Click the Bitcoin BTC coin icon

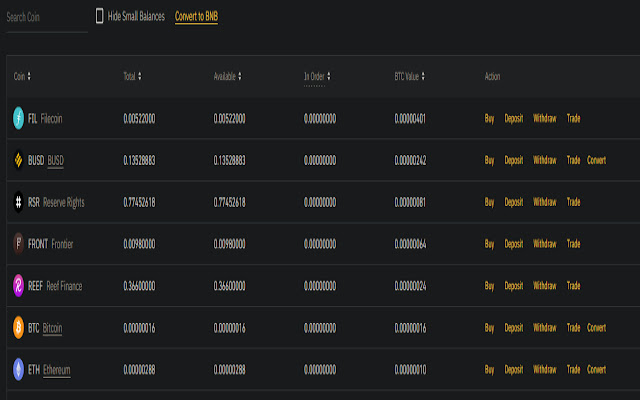(x=18, y=327)
